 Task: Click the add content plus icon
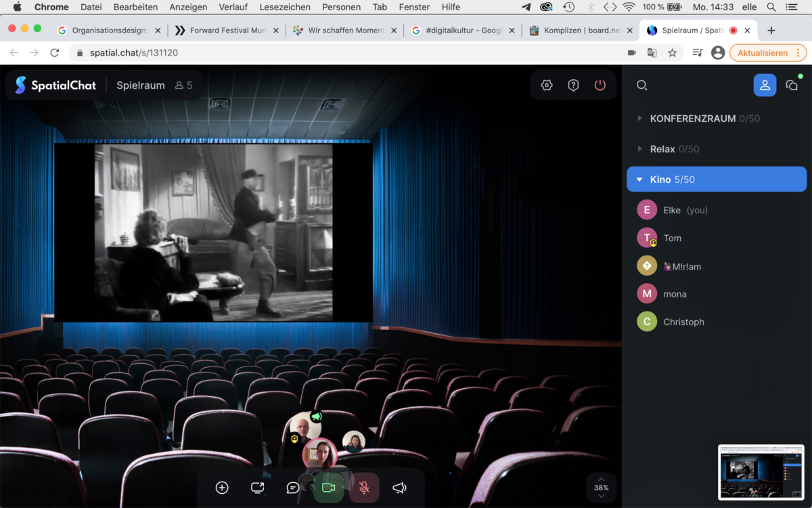(222, 488)
